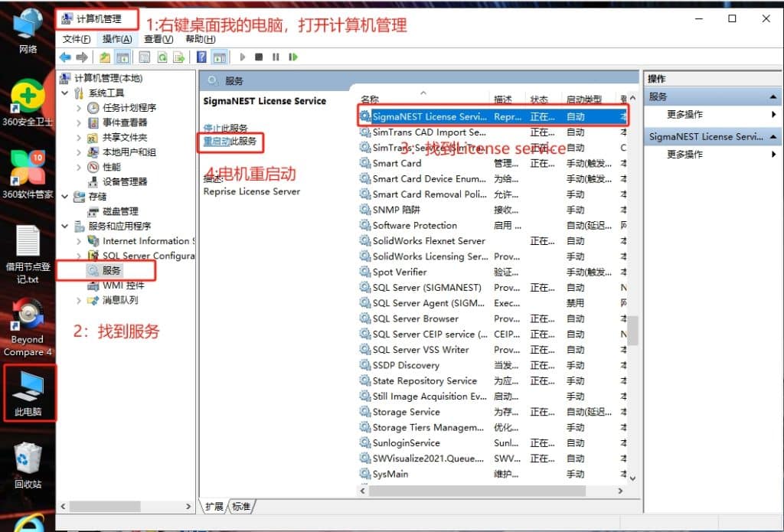Open the 文件(F) menu
784x532 pixels.
pos(77,39)
